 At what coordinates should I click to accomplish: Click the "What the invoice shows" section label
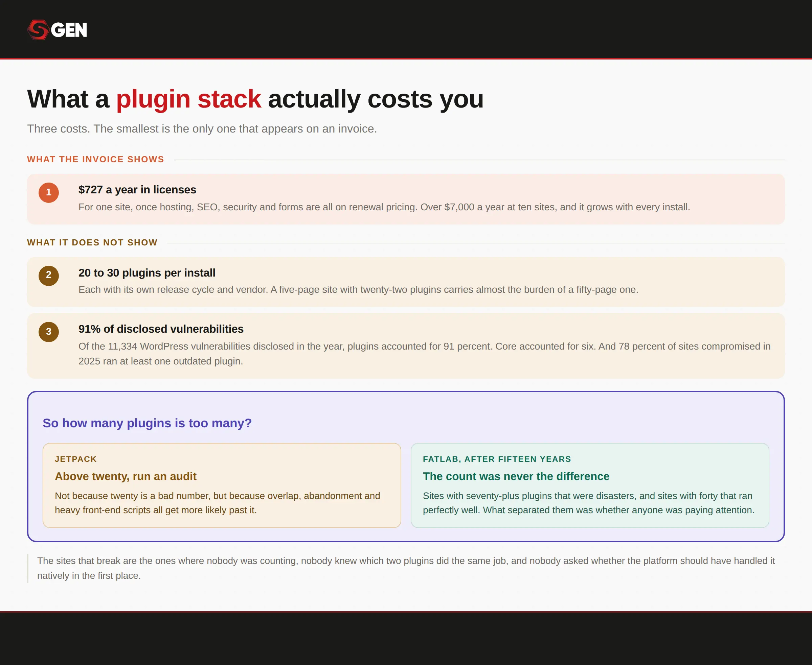[x=96, y=160]
